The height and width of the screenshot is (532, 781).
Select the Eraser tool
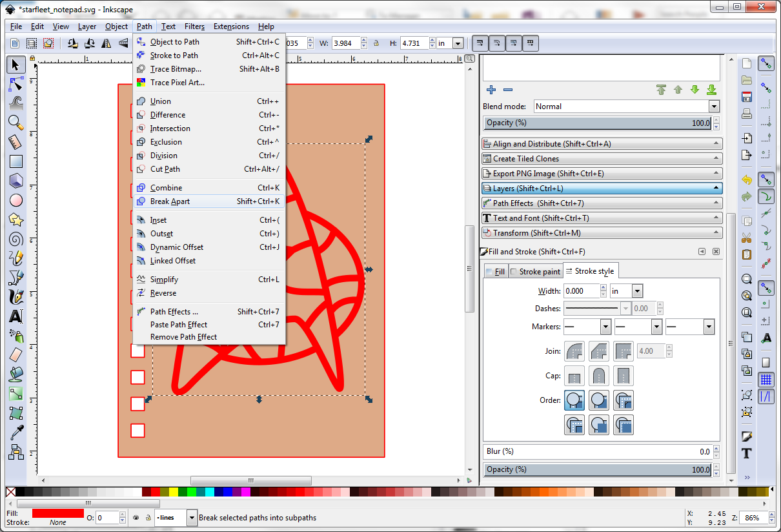click(16, 355)
